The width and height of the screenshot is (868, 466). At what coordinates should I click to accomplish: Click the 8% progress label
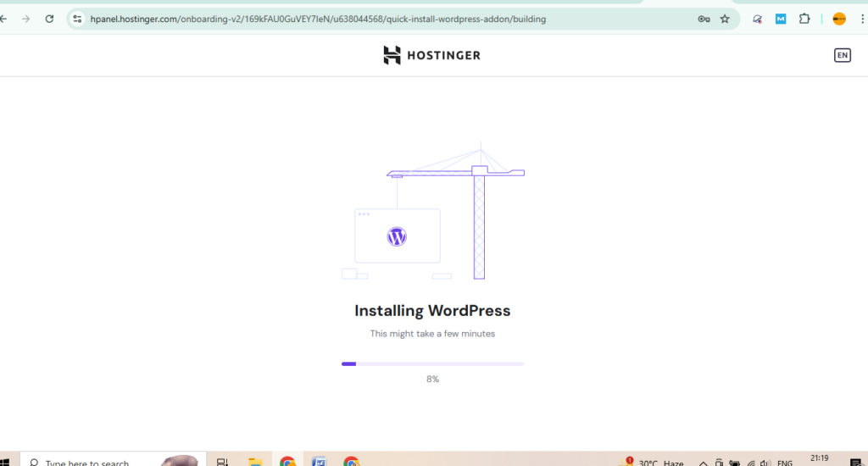[x=432, y=379]
